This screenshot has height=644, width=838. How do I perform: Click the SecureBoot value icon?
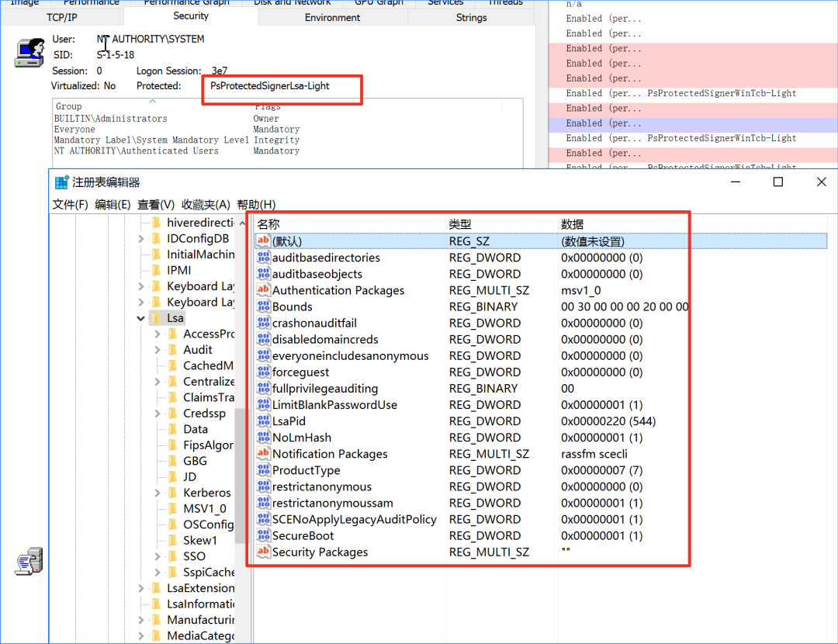point(263,535)
